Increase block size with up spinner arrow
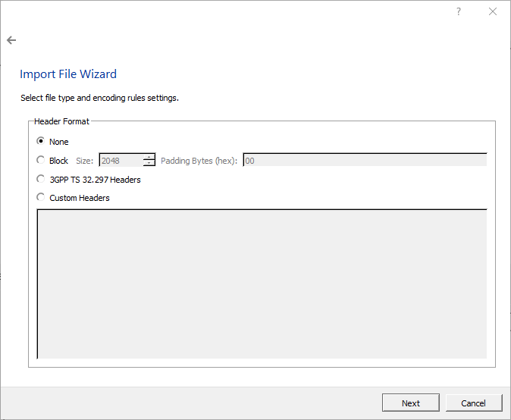This screenshot has width=511, height=420. tap(149, 157)
